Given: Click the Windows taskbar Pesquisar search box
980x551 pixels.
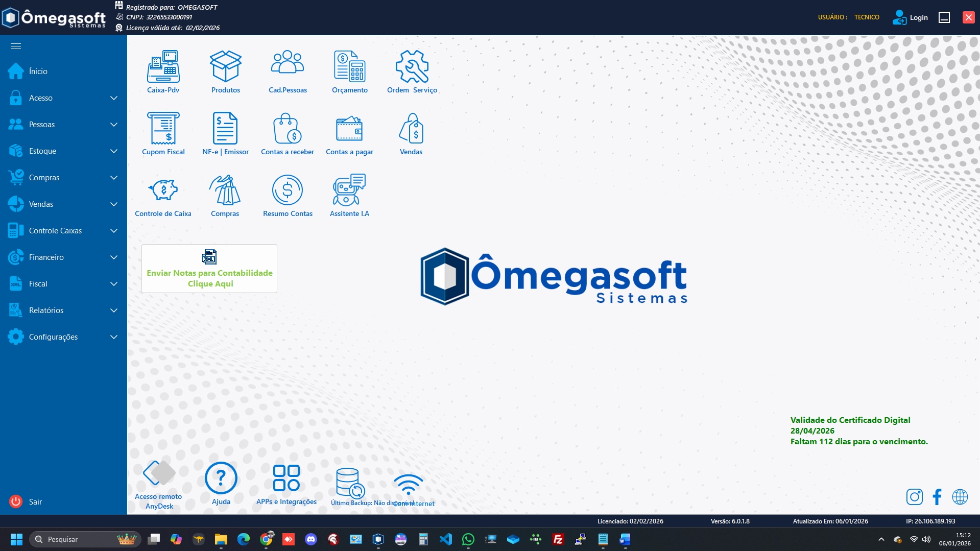Looking at the screenshot, I should pos(85,539).
